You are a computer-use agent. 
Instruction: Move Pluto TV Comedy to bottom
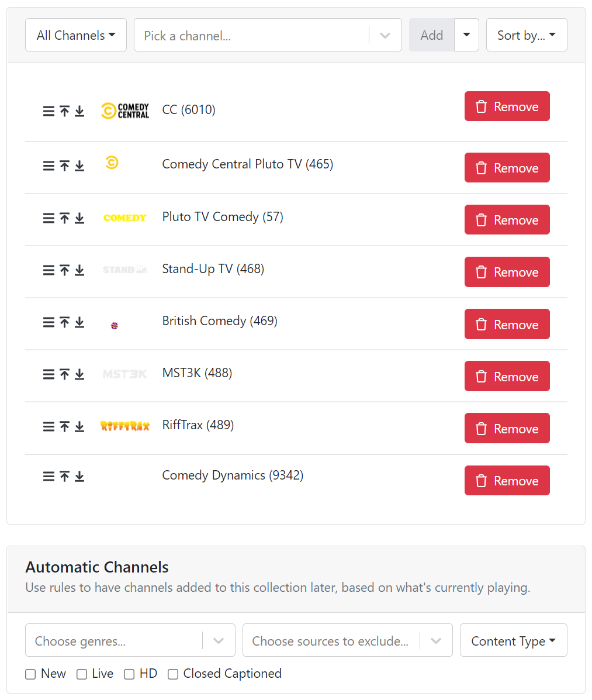click(x=79, y=218)
